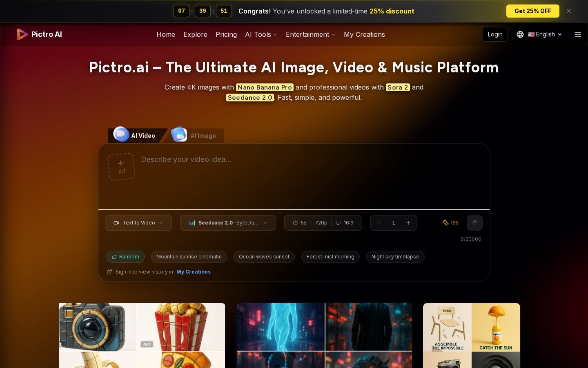Open the Explore page
This screenshot has width=588, height=368.
click(x=195, y=34)
